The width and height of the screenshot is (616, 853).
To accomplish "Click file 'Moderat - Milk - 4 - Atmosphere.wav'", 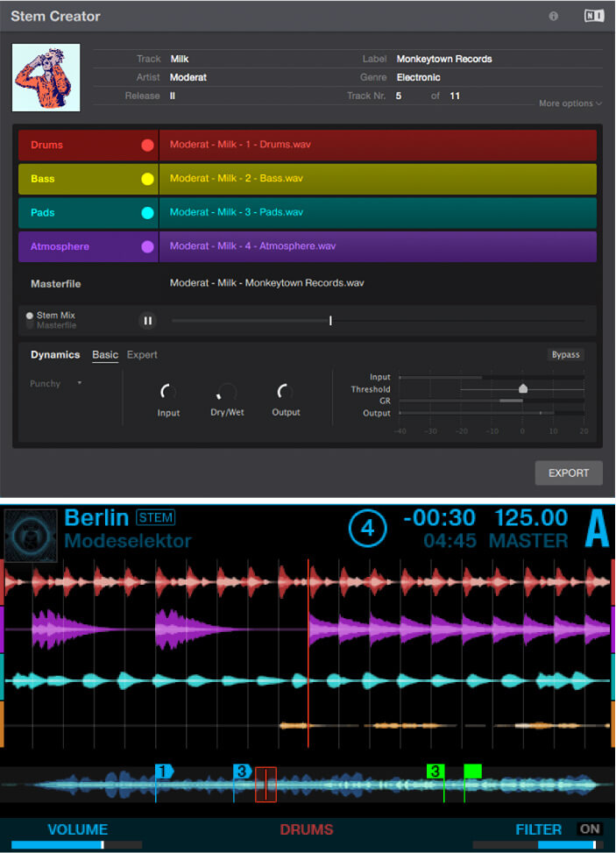I will (253, 245).
